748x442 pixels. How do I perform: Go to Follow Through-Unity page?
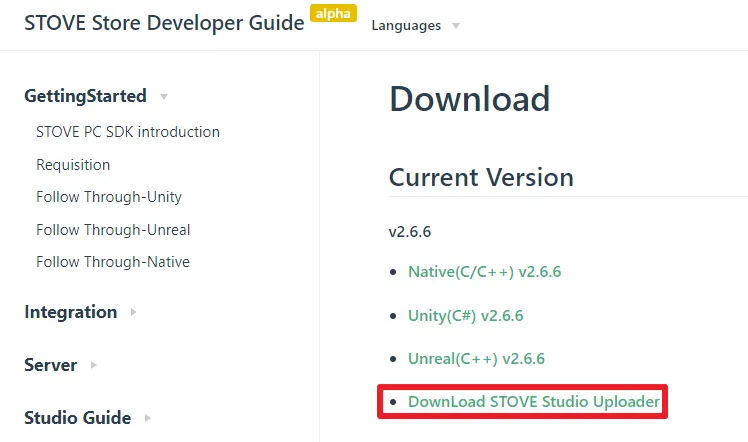pyautogui.click(x=109, y=197)
